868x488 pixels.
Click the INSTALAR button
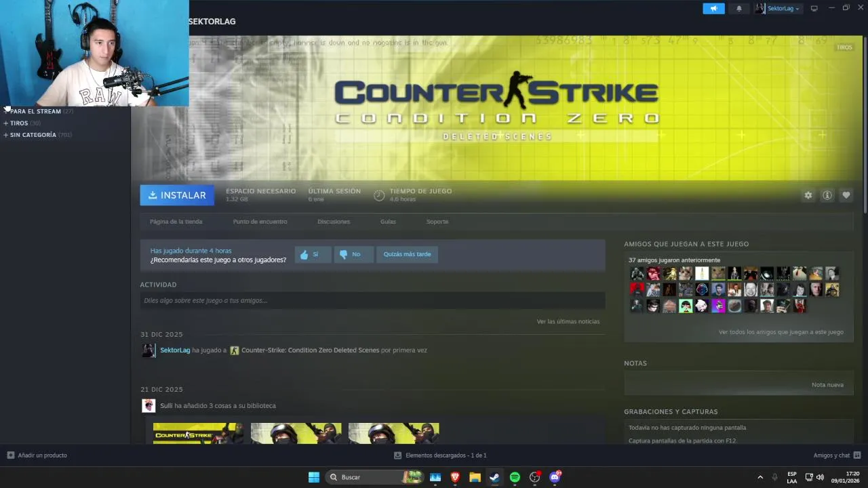click(x=177, y=195)
